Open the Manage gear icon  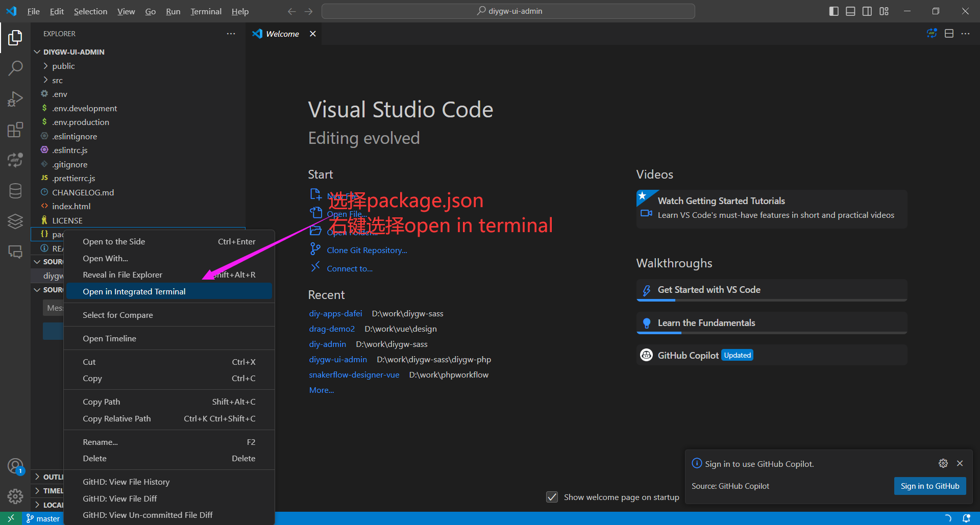click(x=15, y=496)
